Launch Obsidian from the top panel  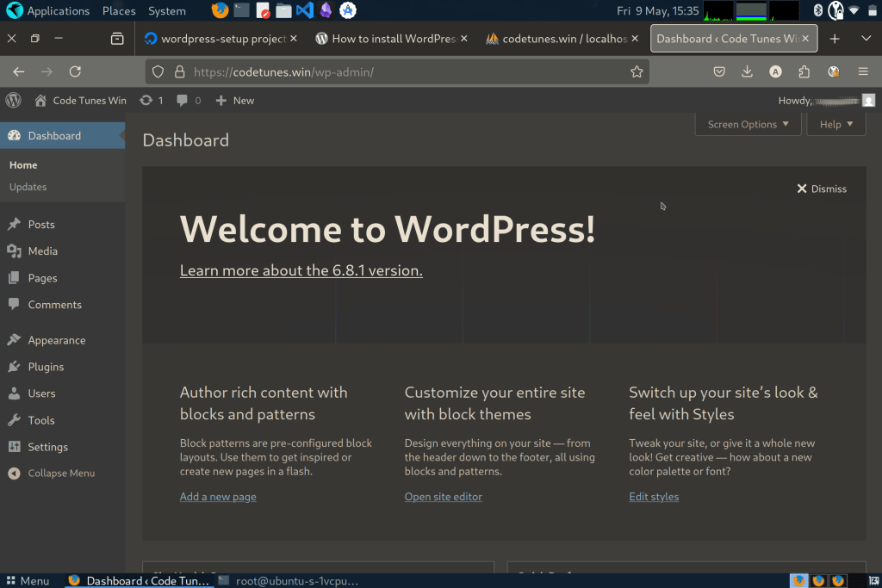[x=326, y=10]
